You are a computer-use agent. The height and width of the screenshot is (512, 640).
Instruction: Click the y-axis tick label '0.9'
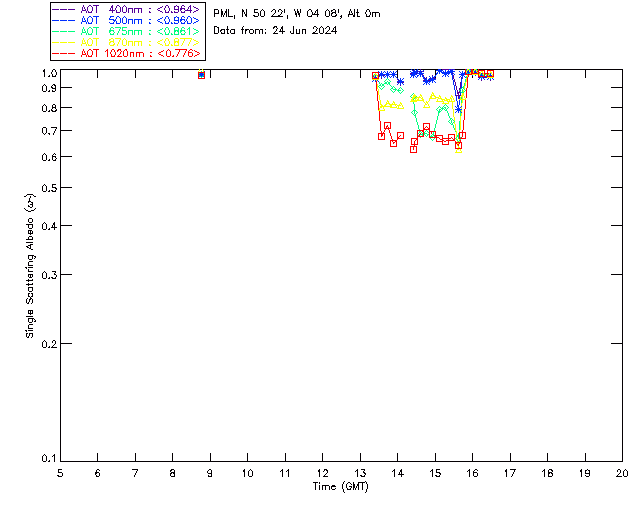(x=49, y=88)
